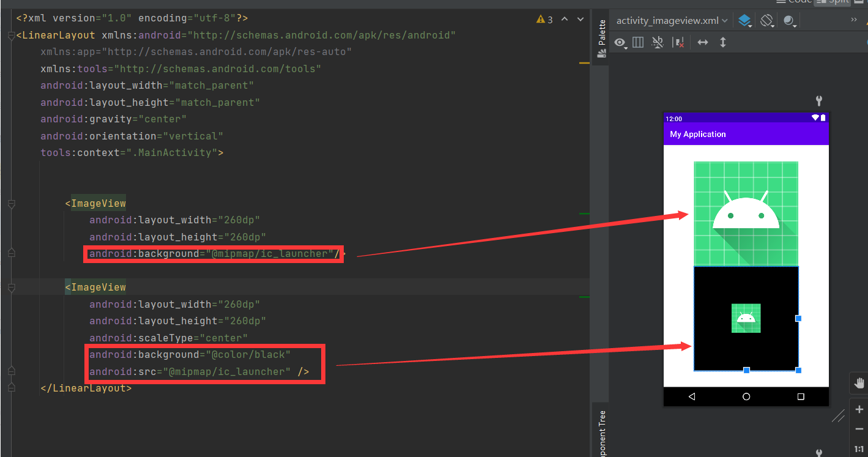Click the XML declaration line
This screenshot has width=868, height=457.
(132, 18)
